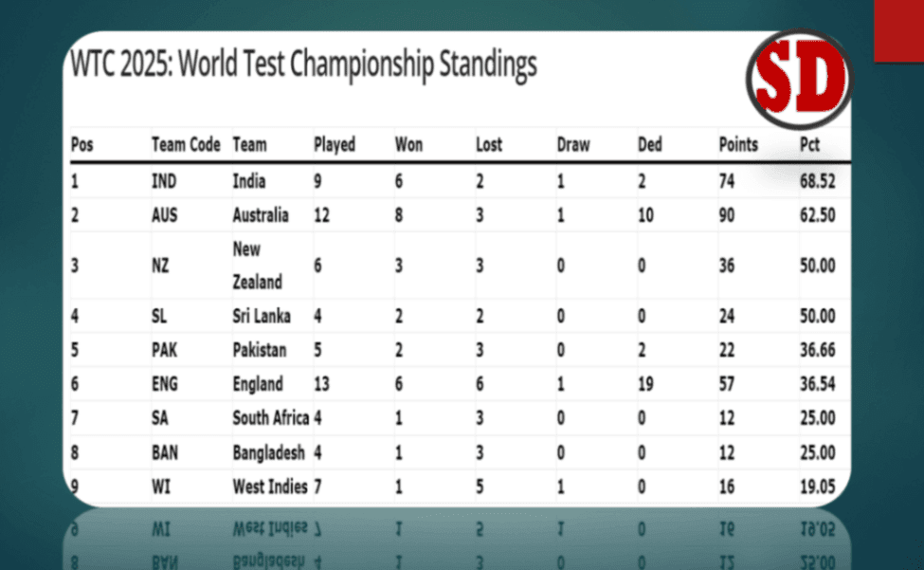The width and height of the screenshot is (924, 570).
Task: Click the Points column header
Action: pyautogui.click(x=738, y=144)
